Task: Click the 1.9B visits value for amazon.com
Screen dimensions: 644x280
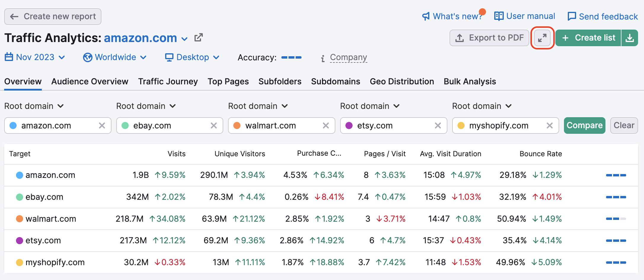Action: click(x=141, y=175)
